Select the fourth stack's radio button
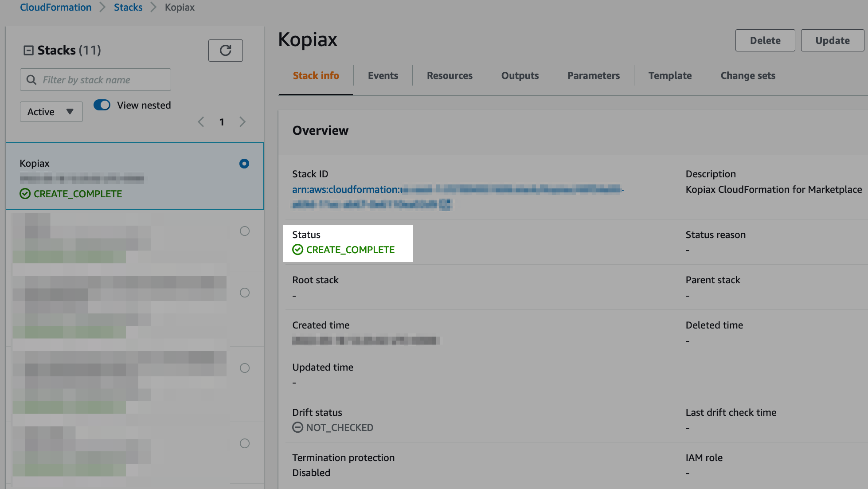The image size is (868, 489). point(245,368)
